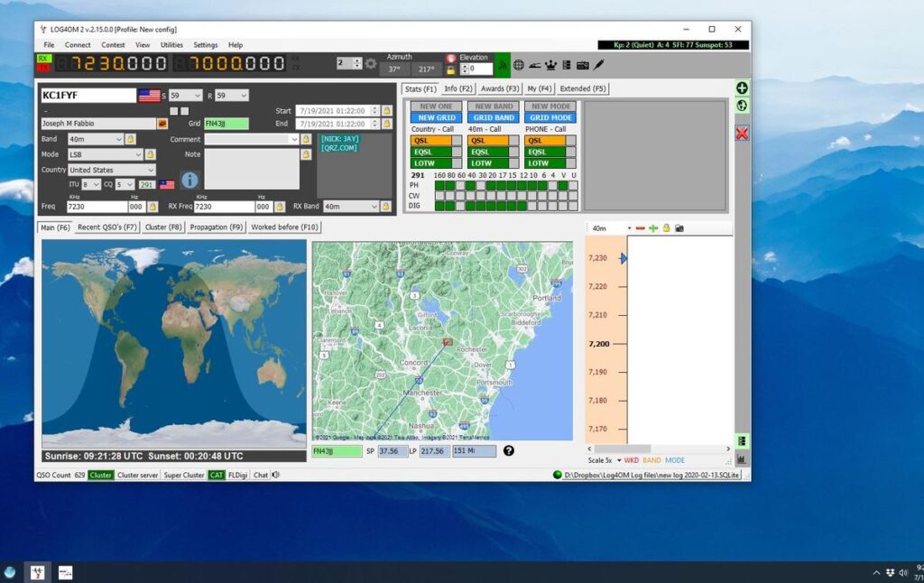Open the RX Band 40m dropdown
The image size is (924, 583).
click(351, 207)
